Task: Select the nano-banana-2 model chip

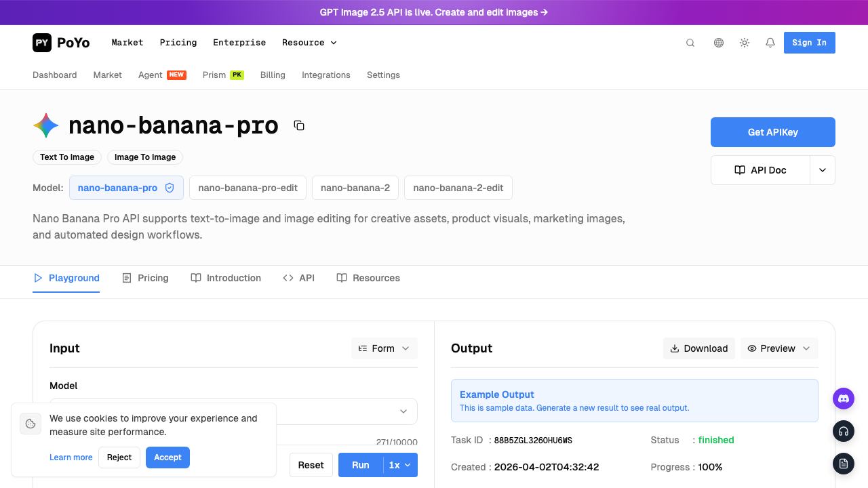Action: (x=355, y=188)
